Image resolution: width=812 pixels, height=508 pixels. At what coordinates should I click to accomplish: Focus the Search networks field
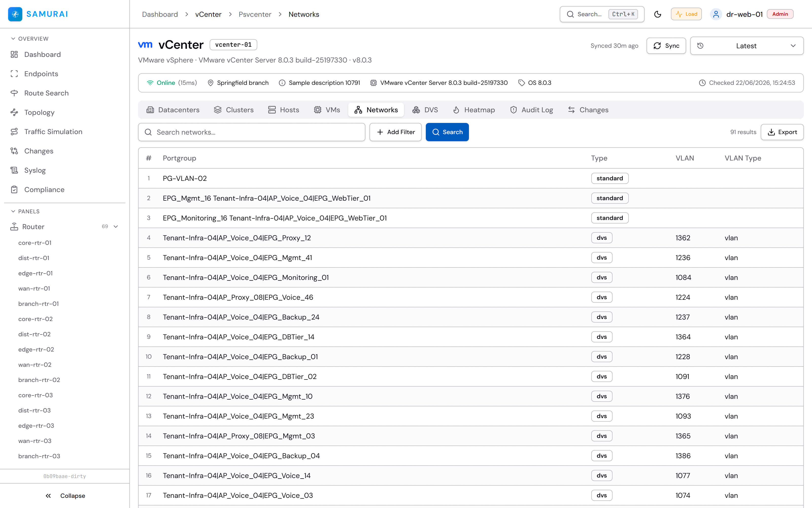click(x=252, y=132)
